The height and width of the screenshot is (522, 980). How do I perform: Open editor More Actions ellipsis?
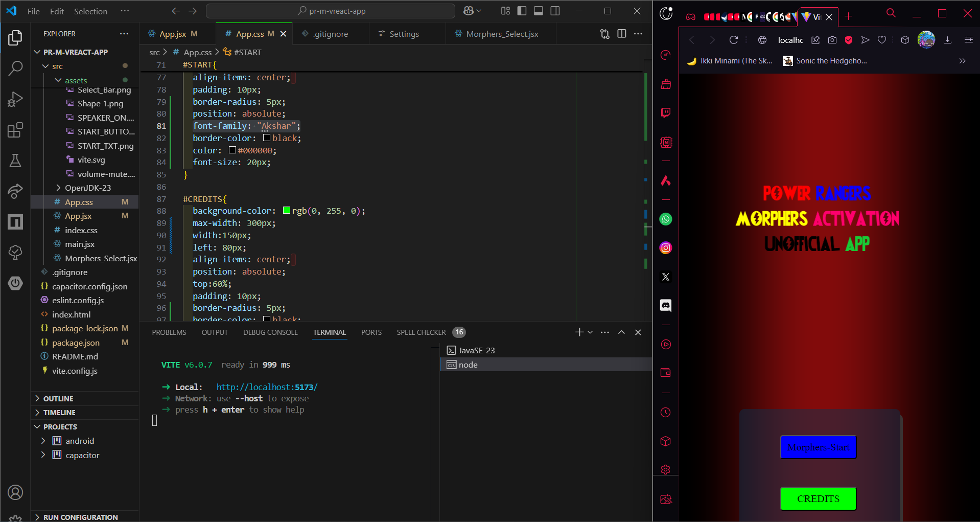pyautogui.click(x=638, y=34)
